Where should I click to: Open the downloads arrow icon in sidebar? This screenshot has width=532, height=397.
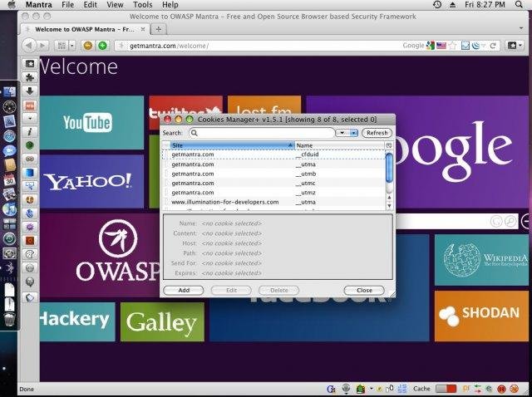tap(30, 91)
